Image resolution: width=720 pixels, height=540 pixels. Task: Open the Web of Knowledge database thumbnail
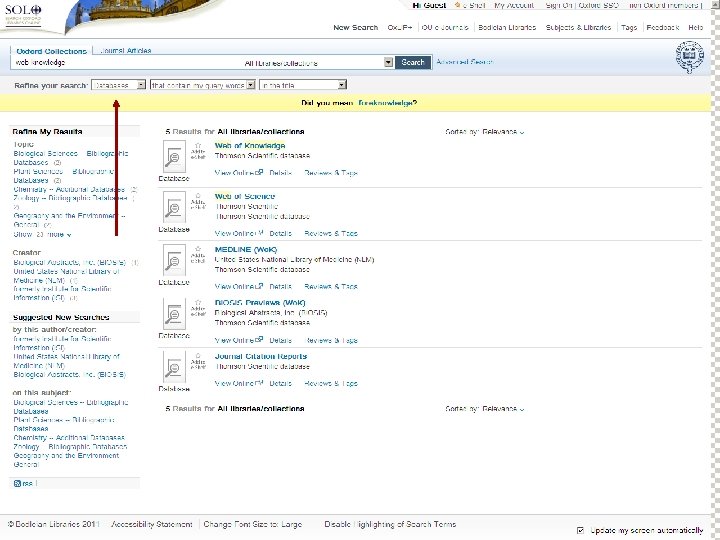pyautogui.click(x=174, y=157)
